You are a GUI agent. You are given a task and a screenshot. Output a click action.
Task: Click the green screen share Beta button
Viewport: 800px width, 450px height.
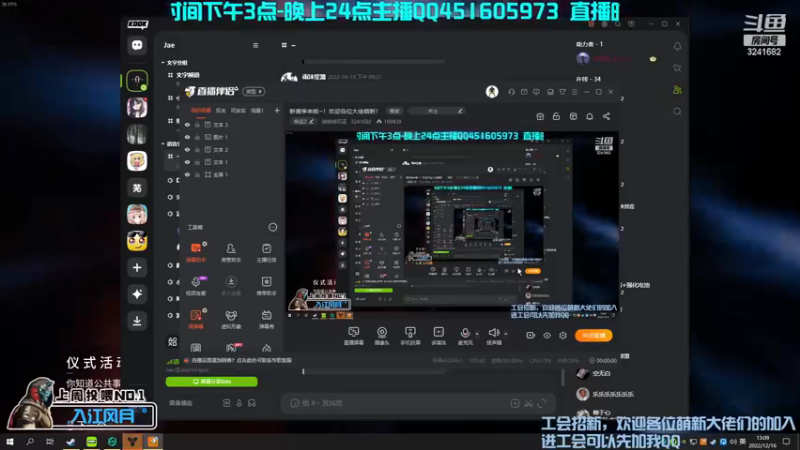[211, 382]
